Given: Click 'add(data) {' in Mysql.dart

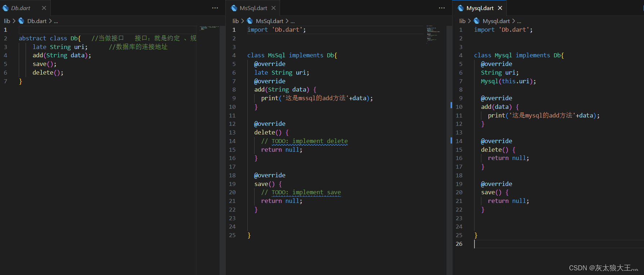Looking at the screenshot, I should pyautogui.click(x=500, y=107).
